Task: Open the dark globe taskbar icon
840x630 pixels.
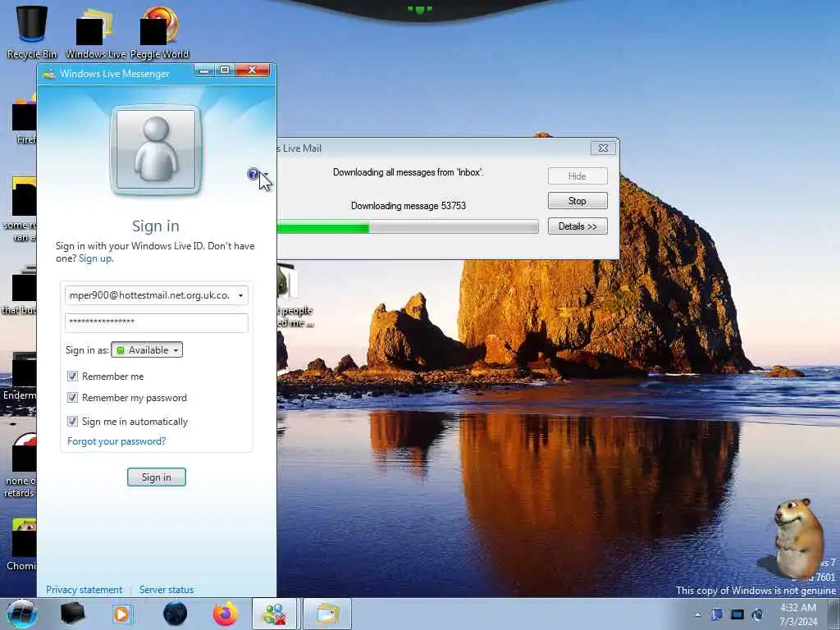Action: point(176,614)
